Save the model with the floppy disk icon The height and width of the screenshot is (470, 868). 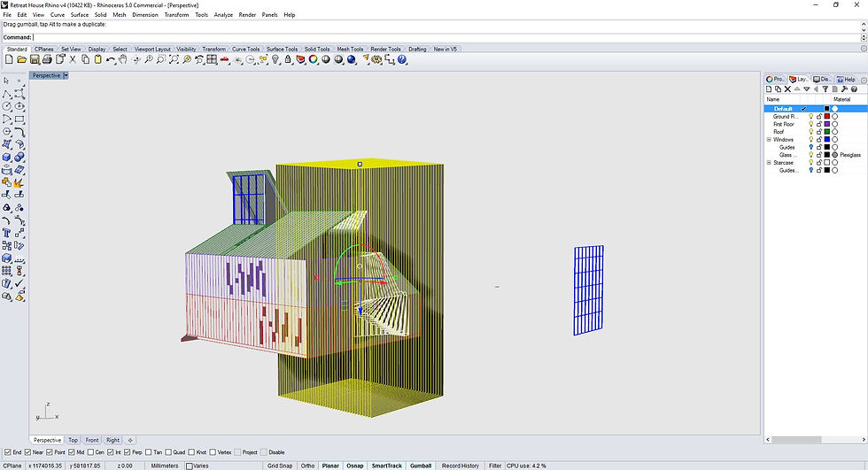pyautogui.click(x=35, y=59)
